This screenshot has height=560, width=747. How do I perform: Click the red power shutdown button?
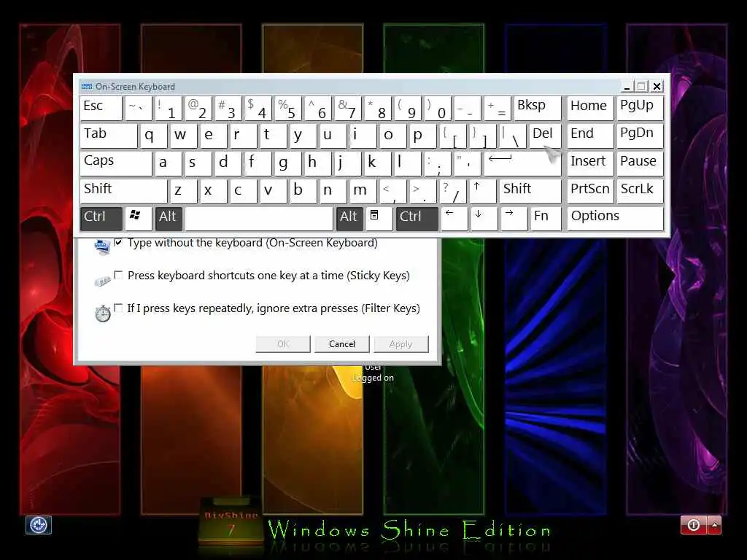(x=694, y=525)
